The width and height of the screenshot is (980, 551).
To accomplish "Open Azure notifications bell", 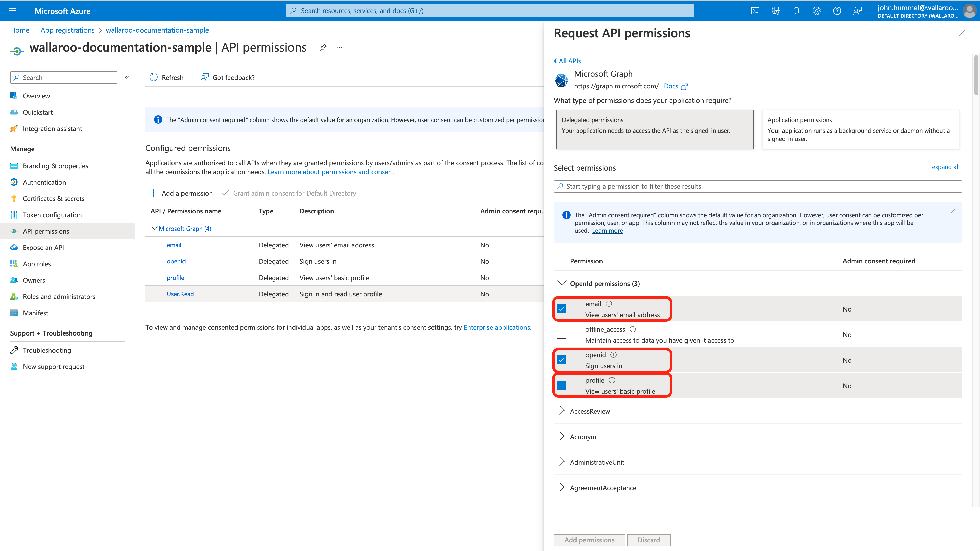I will (x=796, y=10).
